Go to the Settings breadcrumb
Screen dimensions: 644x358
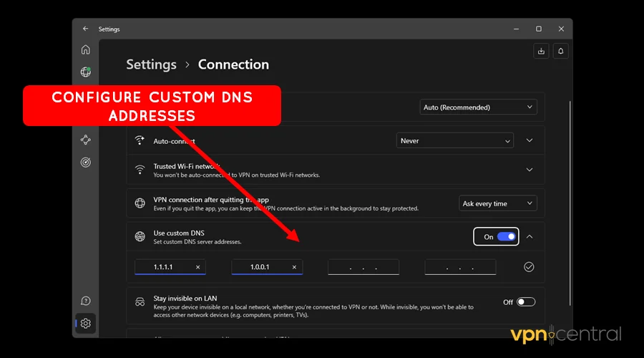pos(151,64)
